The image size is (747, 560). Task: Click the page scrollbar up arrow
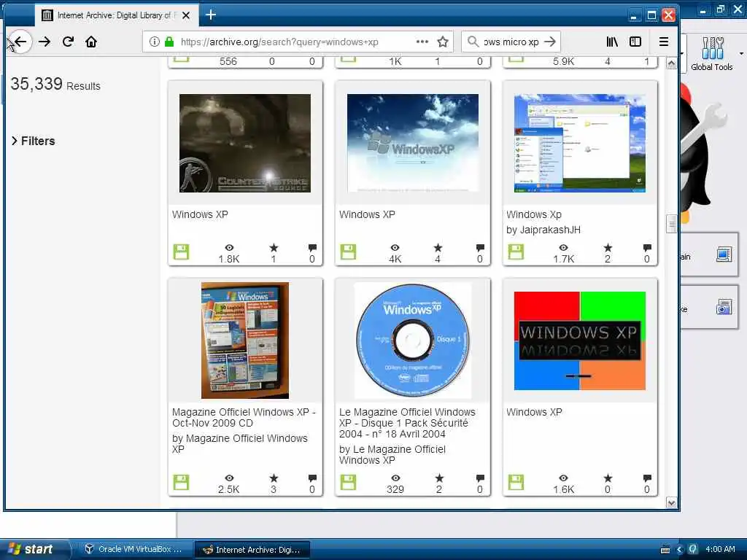(672, 63)
